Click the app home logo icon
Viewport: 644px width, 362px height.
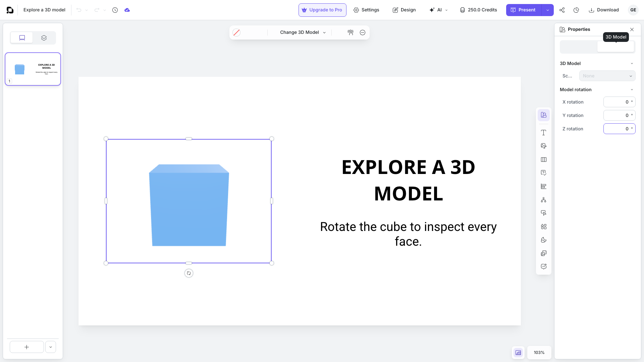point(10,10)
